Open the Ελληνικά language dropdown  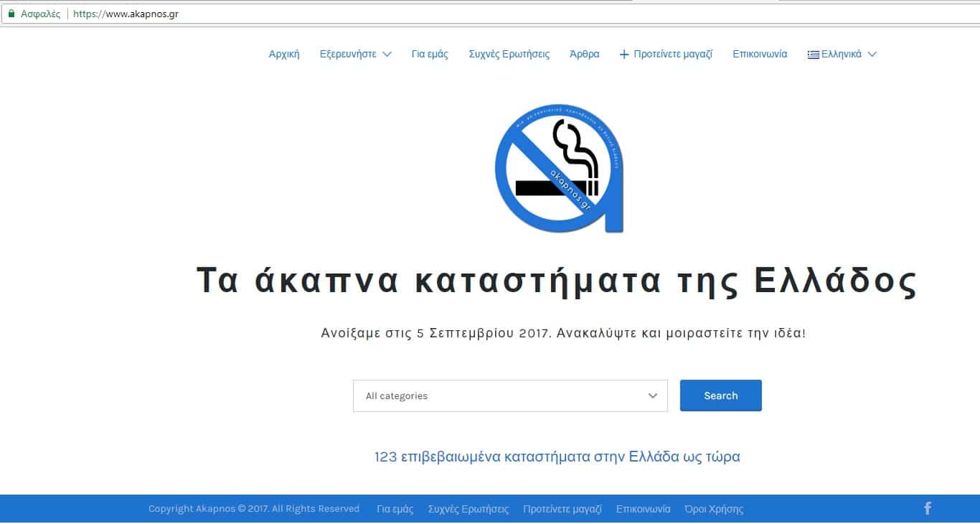(842, 54)
